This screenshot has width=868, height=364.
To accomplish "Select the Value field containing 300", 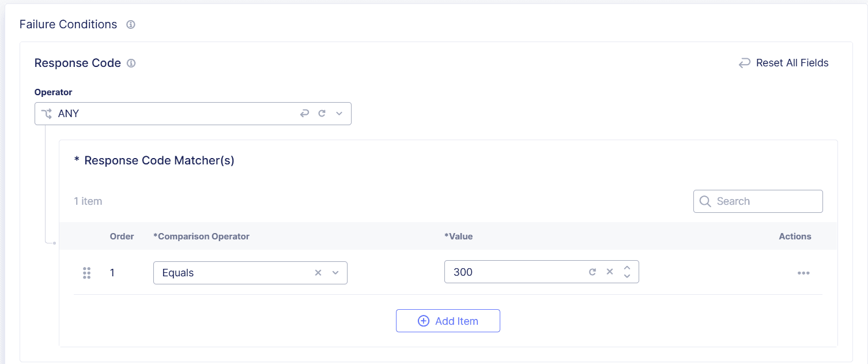I will pos(519,271).
